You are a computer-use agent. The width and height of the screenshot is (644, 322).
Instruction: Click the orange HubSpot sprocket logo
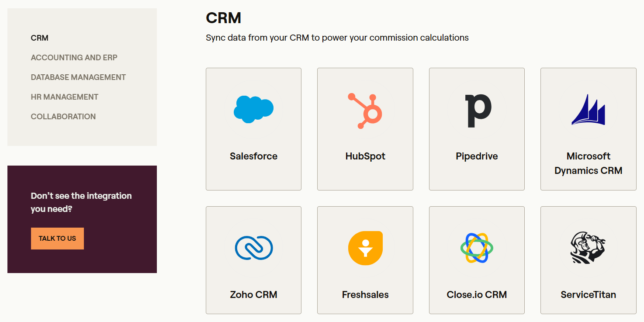tap(365, 111)
